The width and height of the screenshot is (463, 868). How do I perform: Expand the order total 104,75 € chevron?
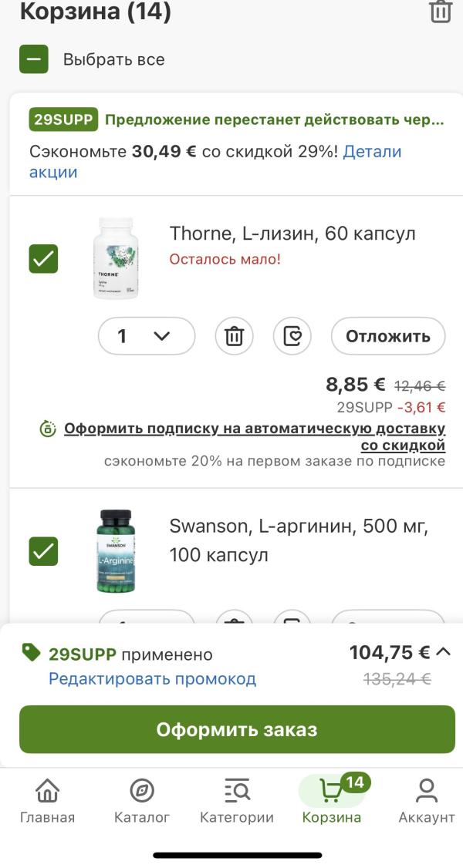click(443, 652)
